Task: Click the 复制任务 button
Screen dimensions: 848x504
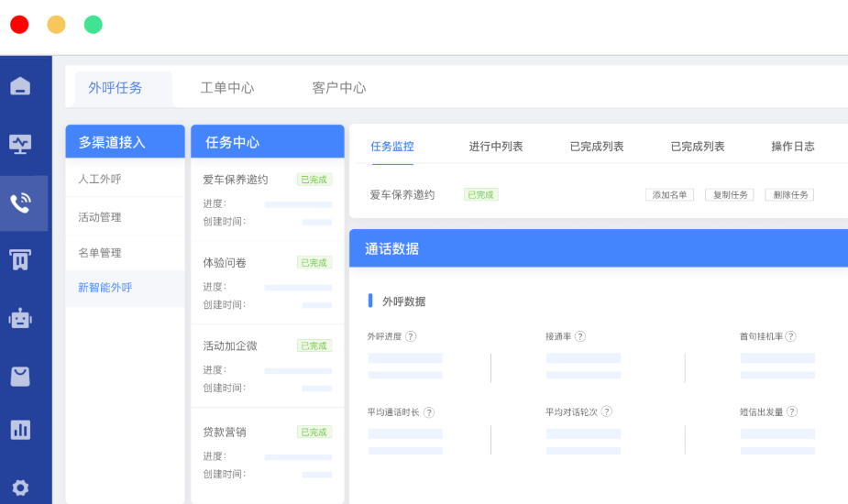Action: (730, 194)
